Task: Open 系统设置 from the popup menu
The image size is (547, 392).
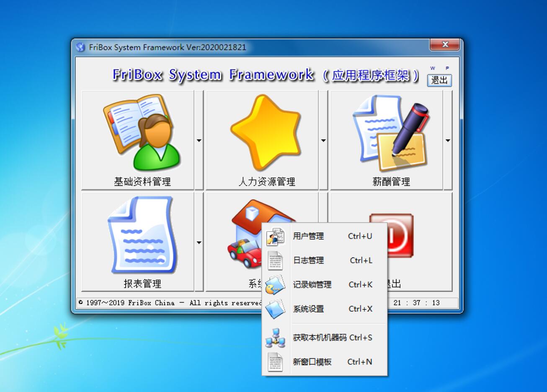Action: (325, 309)
